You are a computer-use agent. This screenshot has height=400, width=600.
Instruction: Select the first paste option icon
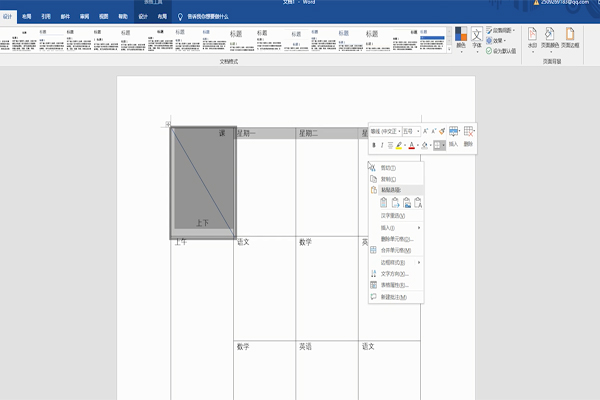click(383, 203)
